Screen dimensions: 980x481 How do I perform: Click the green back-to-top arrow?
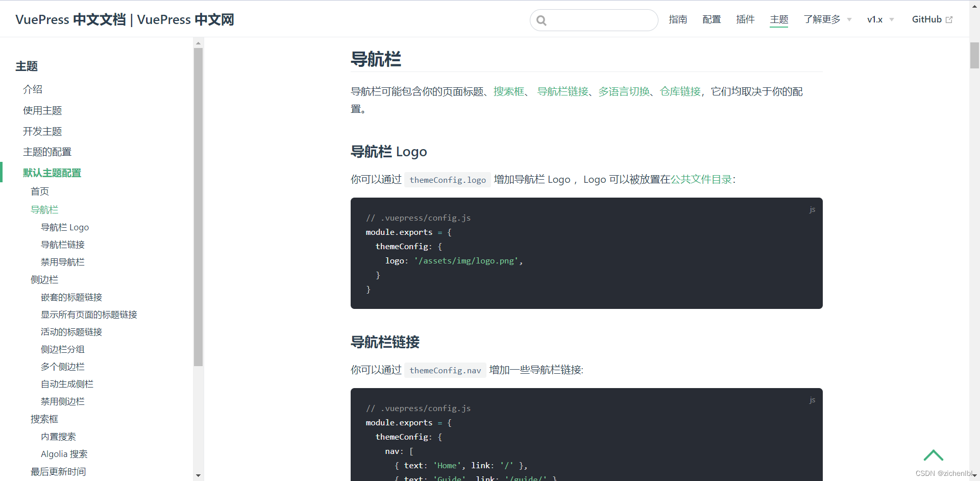click(x=934, y=455)
